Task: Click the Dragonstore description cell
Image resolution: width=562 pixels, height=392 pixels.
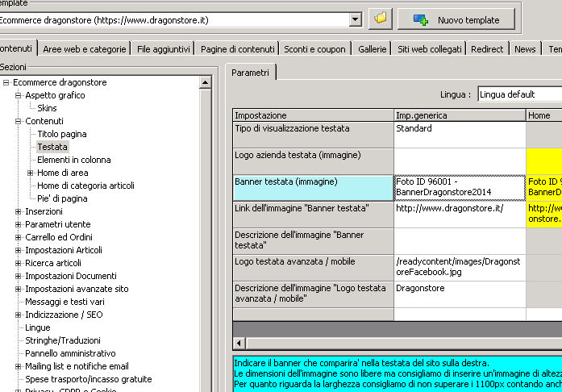Action: 460,294
